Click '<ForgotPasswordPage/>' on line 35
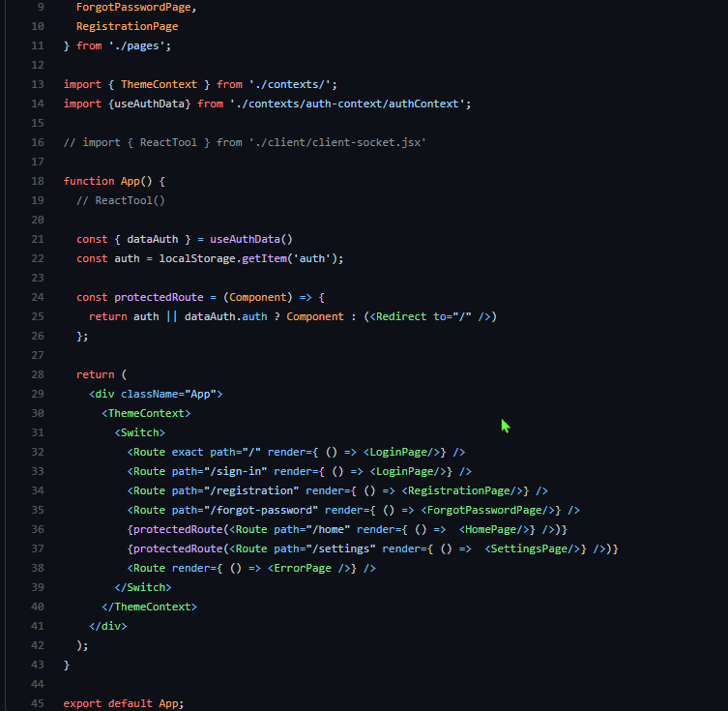This screenshot has width=728, height=711. pyautogui.click(x=487, y=511)
